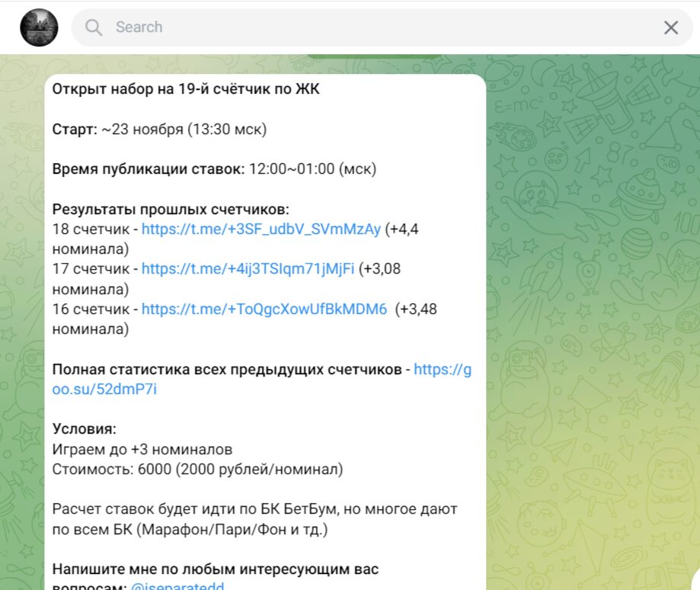Click the '17 счетчик' label
This screenshot has height=590, width=700.
(91, 269)
